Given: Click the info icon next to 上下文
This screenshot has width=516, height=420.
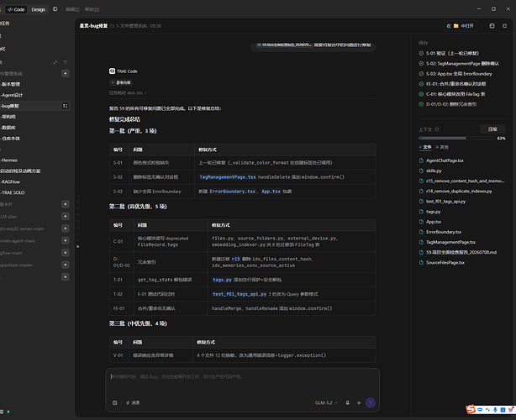Looking at the screenshot, I should (x=437, y=129).
